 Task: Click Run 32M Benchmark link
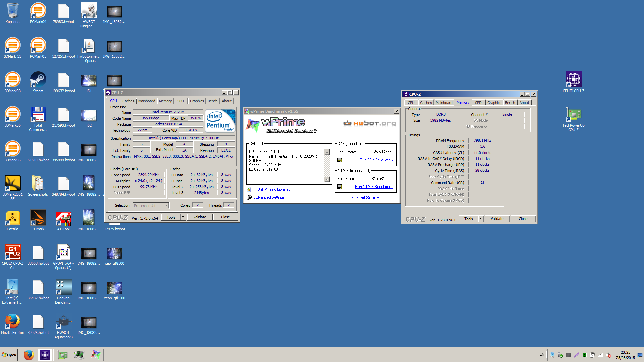point(376,160)
